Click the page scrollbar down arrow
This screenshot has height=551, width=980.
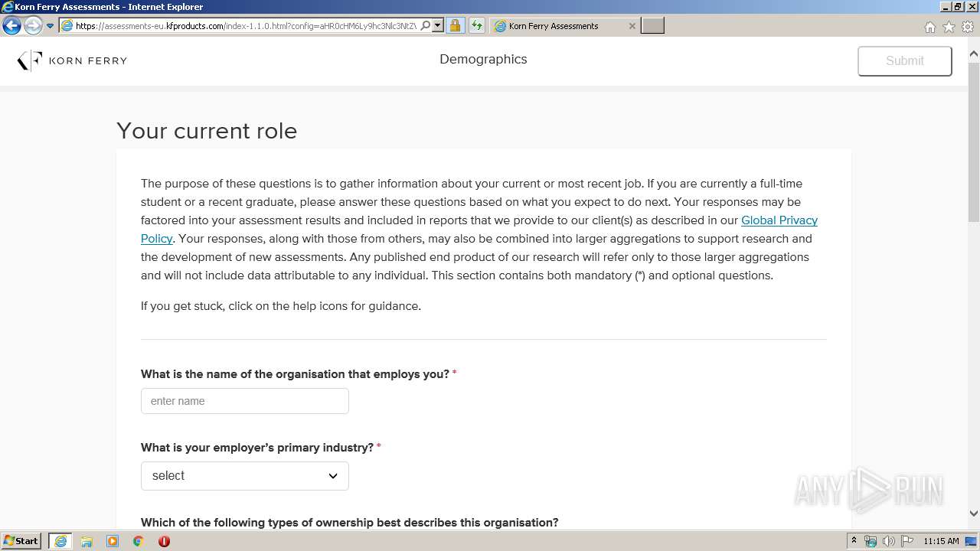(x=974, y=514)
